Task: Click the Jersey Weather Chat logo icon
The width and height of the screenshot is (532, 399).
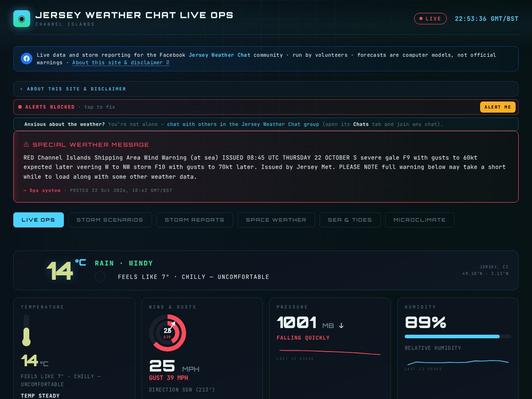Action: [22, 19]
